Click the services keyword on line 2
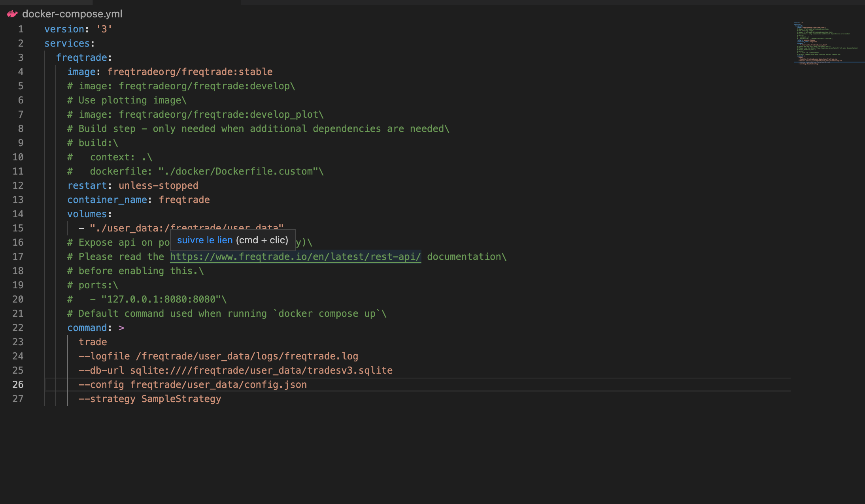 click(x=67, y=43)
